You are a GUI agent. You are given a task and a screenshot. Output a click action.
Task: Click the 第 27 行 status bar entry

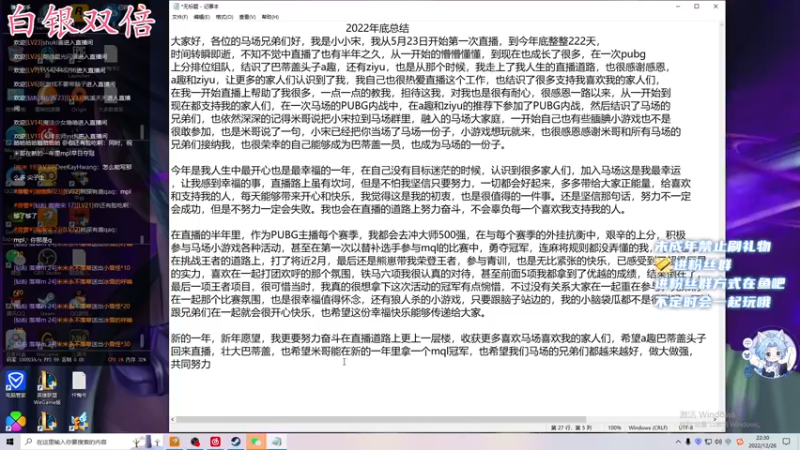point(571,428)
